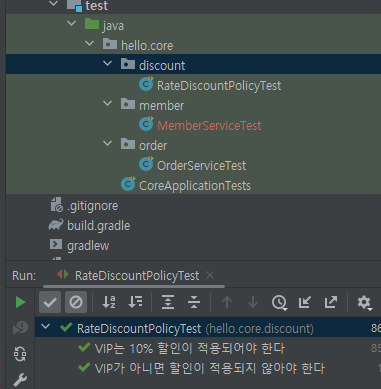This screenshot has width=381, height=389.
Task: Collapse RateDiscountPolicyTest results node
Action: click(x=45, y=327)
